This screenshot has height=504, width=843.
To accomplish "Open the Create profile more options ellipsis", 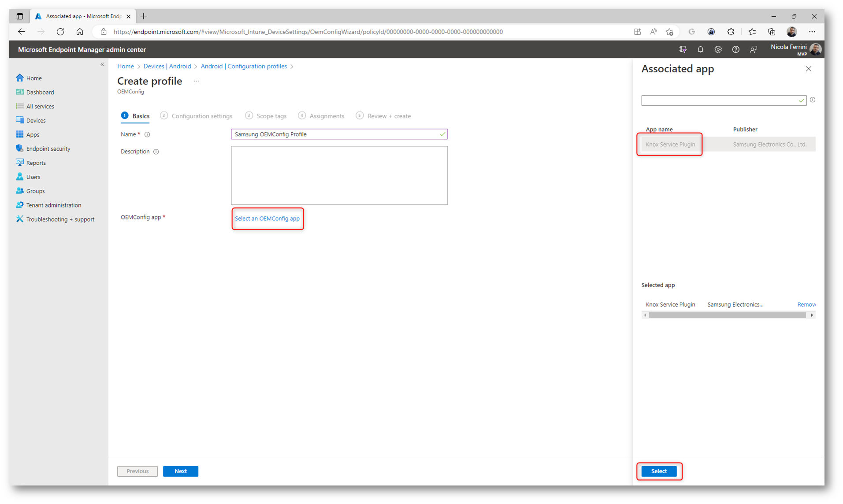I will coord(196,81).
